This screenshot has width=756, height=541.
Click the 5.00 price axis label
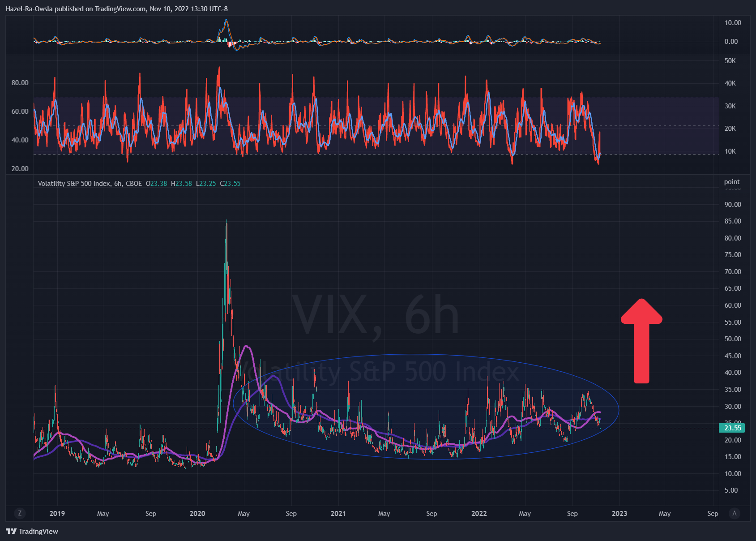tap(731, 490)
